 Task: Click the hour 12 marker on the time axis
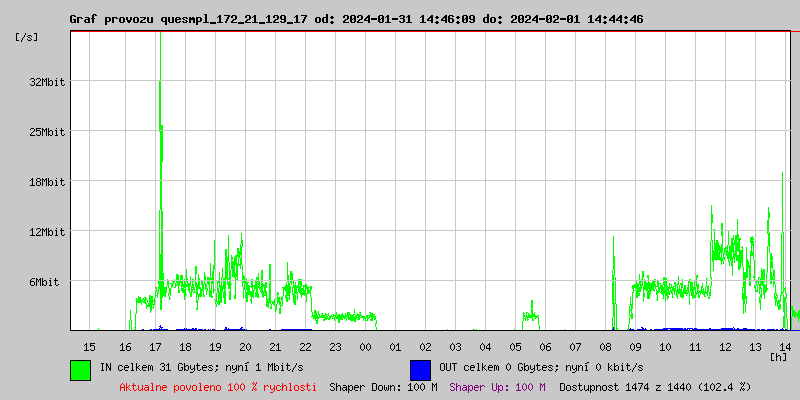pyautogui.click(x=725, y=346)
